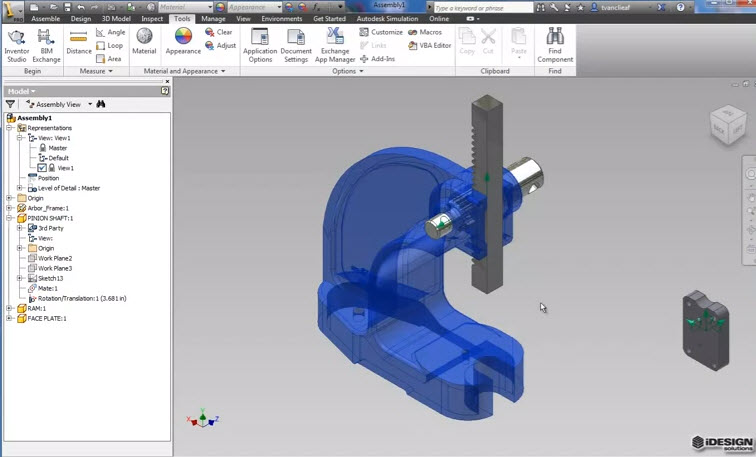
Task: Switch to the 3D Model tab
Action: coord(116,19)
